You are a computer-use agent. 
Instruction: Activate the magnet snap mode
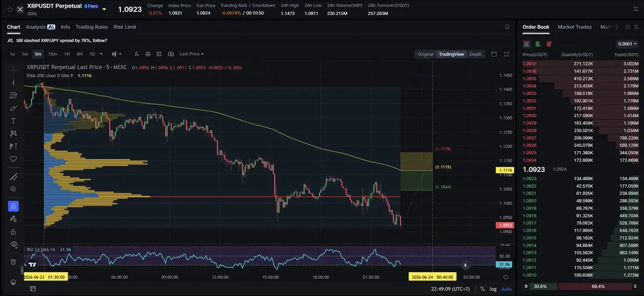[13, 206]
